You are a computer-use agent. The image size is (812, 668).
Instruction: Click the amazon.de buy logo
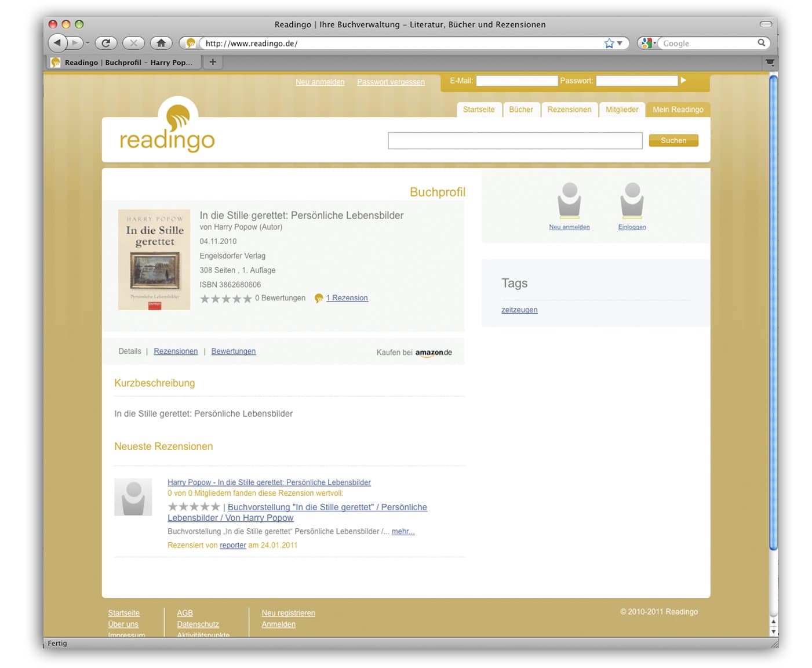434,353
